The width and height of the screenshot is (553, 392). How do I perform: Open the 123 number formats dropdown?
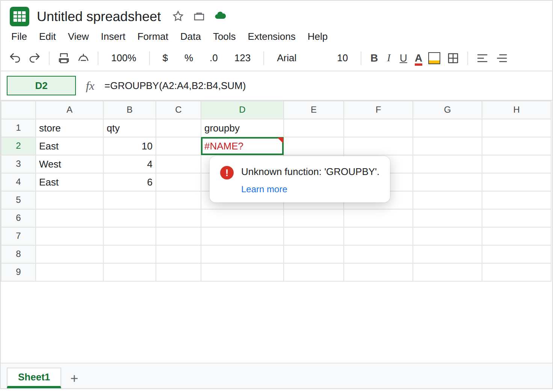point(242,58)
